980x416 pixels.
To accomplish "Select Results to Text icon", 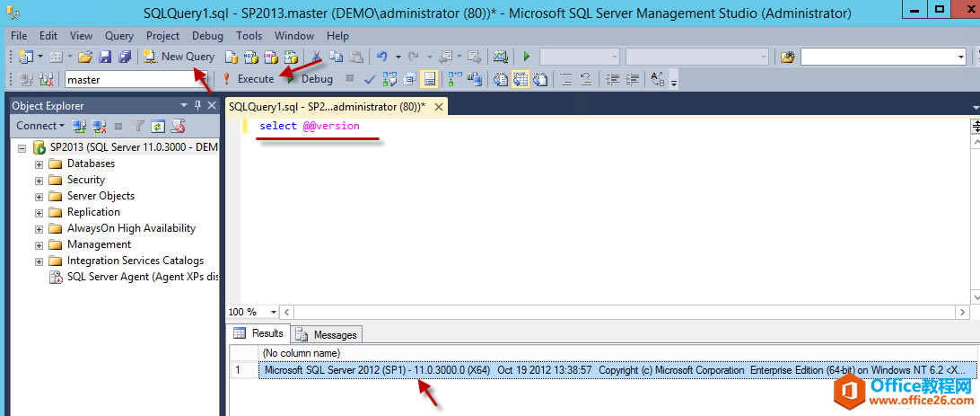I will (x=501, y=79).
